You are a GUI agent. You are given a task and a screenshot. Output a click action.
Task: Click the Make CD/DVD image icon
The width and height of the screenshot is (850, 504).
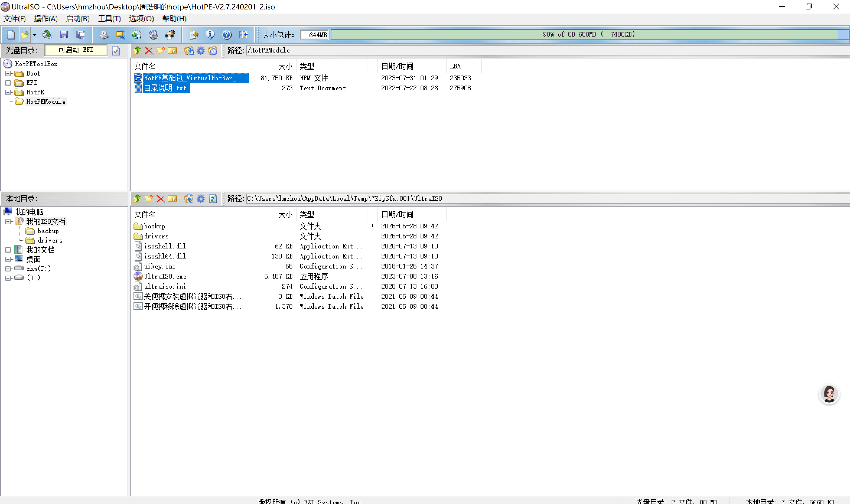coord(104,35)
